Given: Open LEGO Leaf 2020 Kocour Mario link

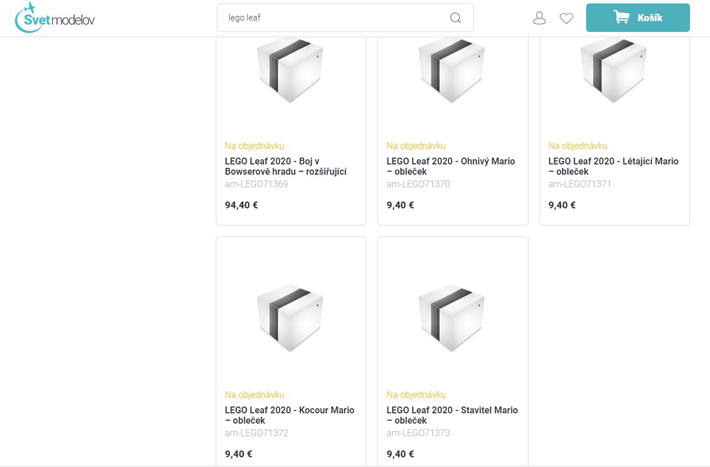Looking at the screenshot, I should (x=289, y=415).
